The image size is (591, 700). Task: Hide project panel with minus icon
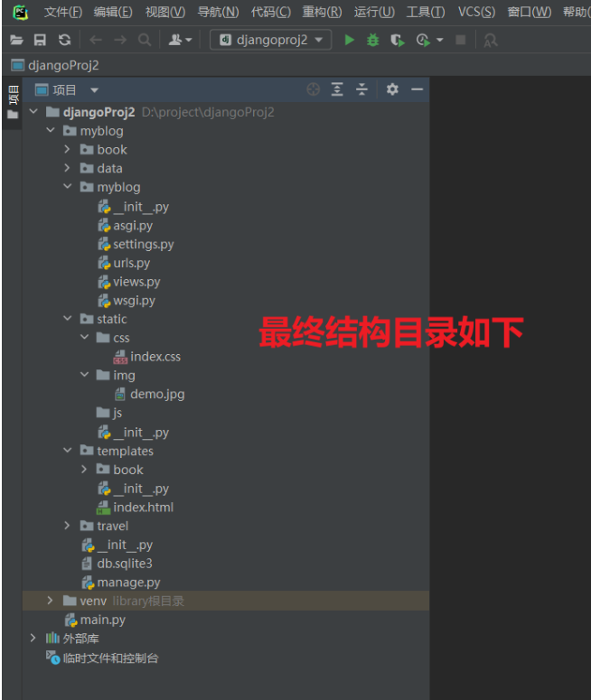(417, 89)
